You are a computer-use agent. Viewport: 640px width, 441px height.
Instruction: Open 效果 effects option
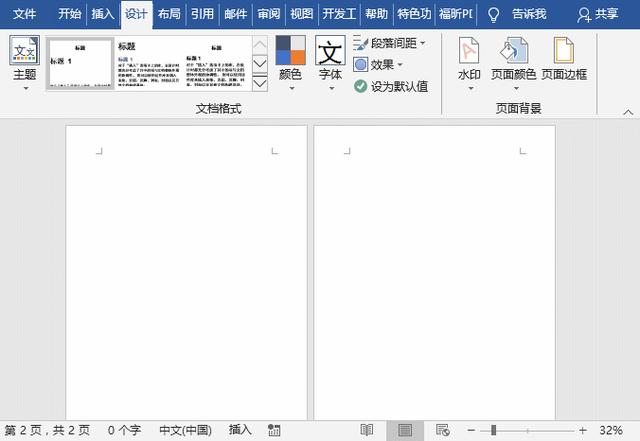[378, 65]
